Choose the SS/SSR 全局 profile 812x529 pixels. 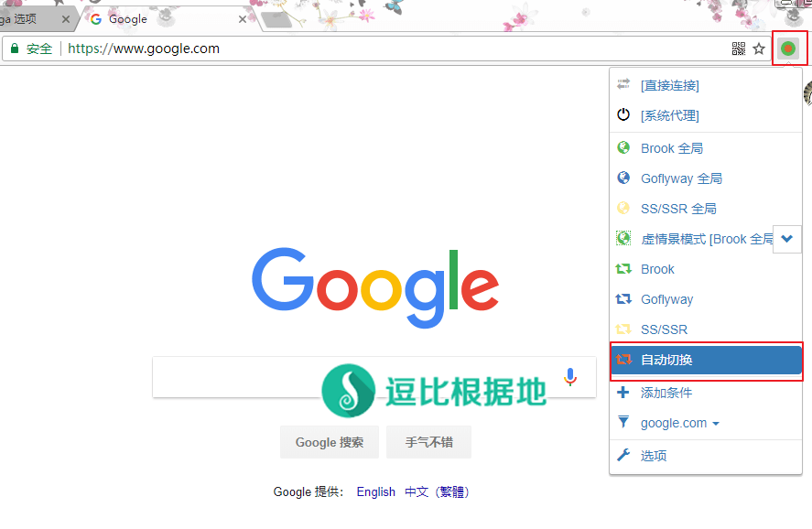click(x=677, y=209)
